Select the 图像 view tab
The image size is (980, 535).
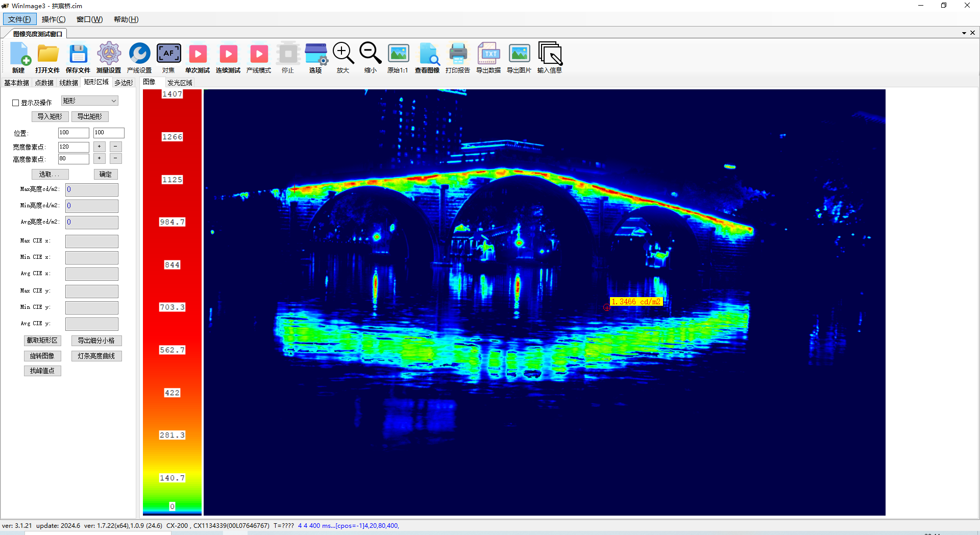click(x=149, y=82)
